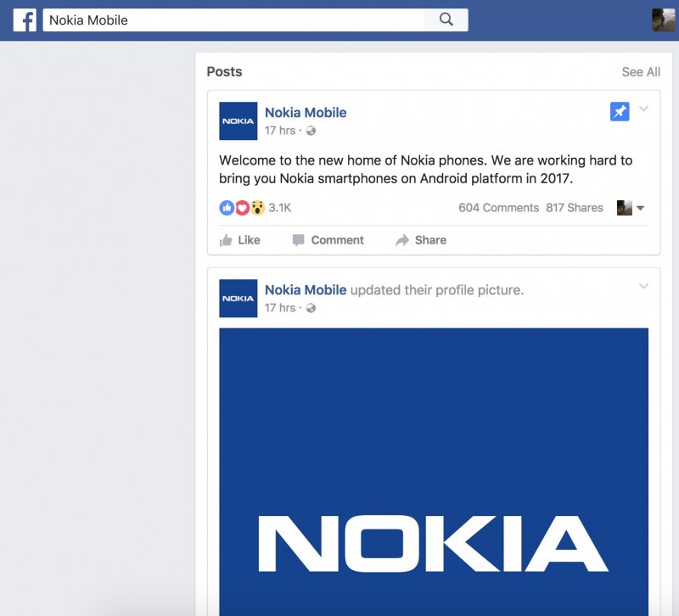Like the Nokia welcome post
This screenshot has width=679, height=616.
[239, 240]
